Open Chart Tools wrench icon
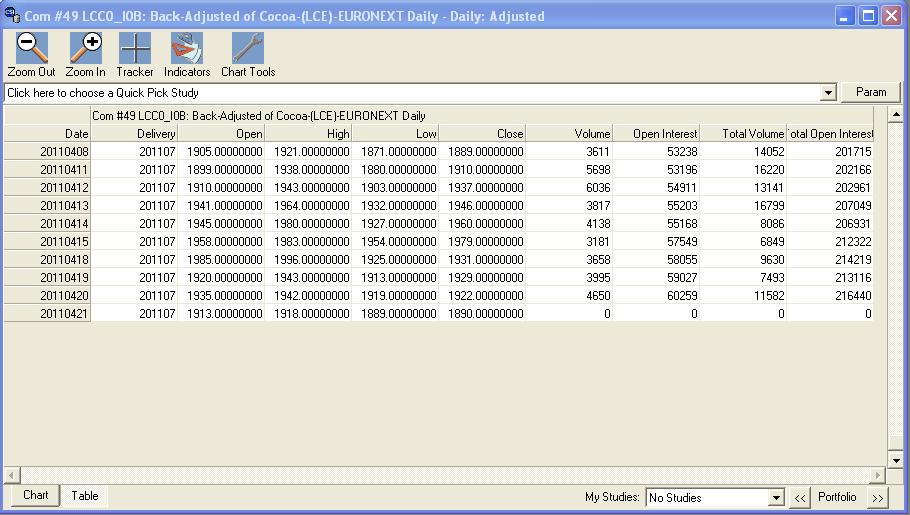Viewport: 910px width, 515px height. click(247, 48)
